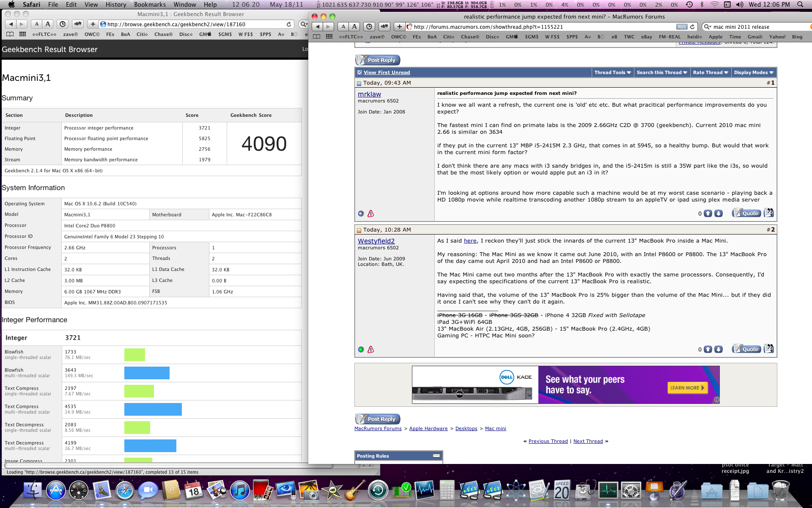Click Blowfish multi-threaded blue result bar
Image resolution: width=812 pixels, height=508 pixels.
pos(147,373)
